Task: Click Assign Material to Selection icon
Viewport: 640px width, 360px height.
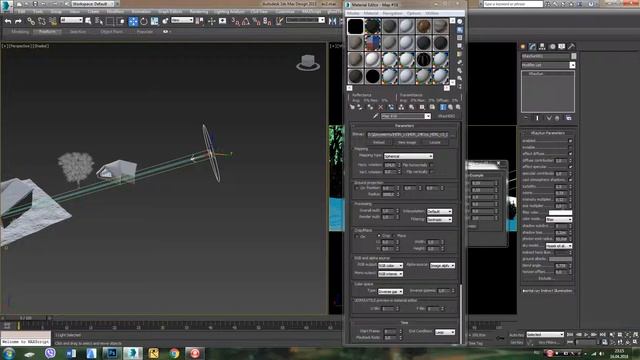Action: coord(370,107)
